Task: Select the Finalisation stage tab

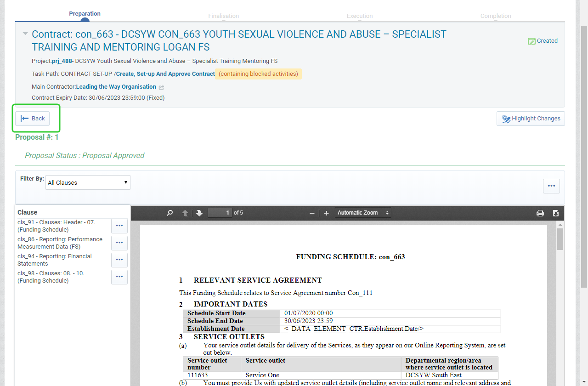Action: [224, 16]
